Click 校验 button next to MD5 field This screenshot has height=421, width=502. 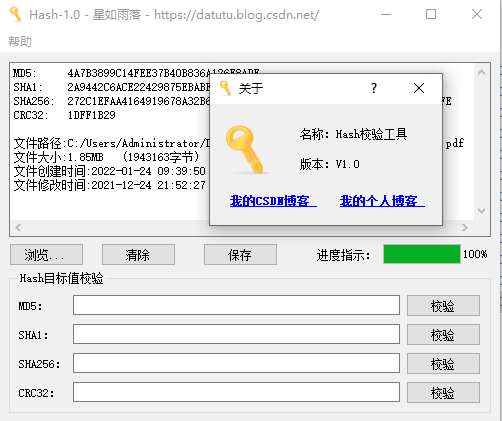coord(443,305)
